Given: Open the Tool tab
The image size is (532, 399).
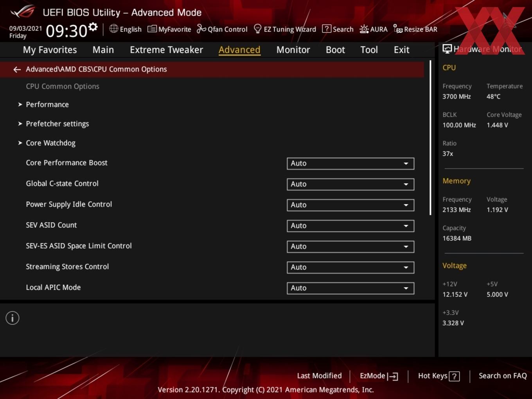Looking at the screenshot, I should click(x=369, y=50).
